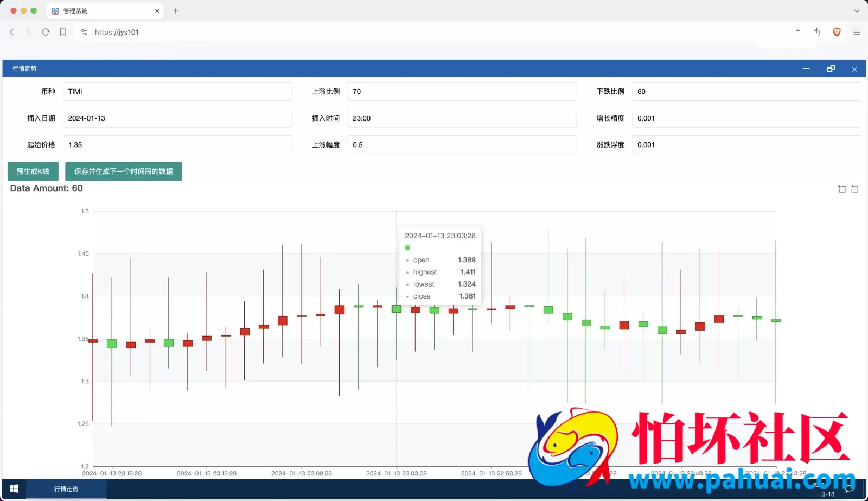
Task: Click the tooltip 'close' value 1.381
Action: coord(467,296)
